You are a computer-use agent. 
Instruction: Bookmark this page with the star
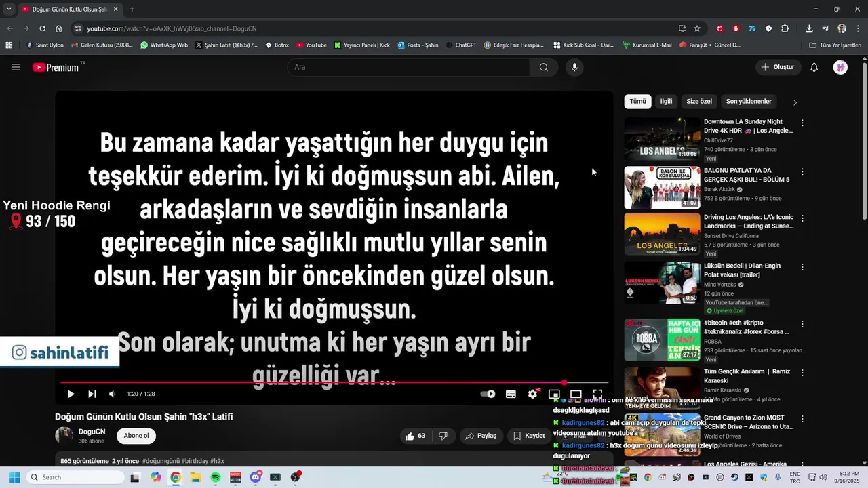point(697,28)
